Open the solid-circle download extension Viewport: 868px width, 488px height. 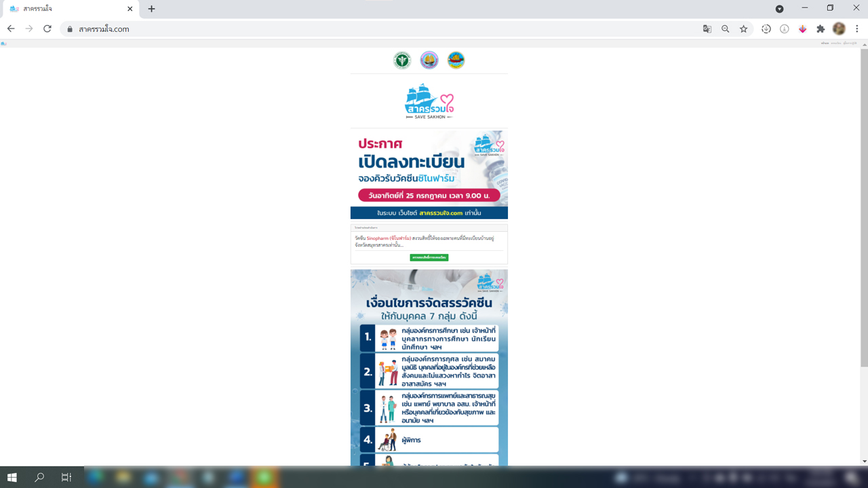click(785, 28)
